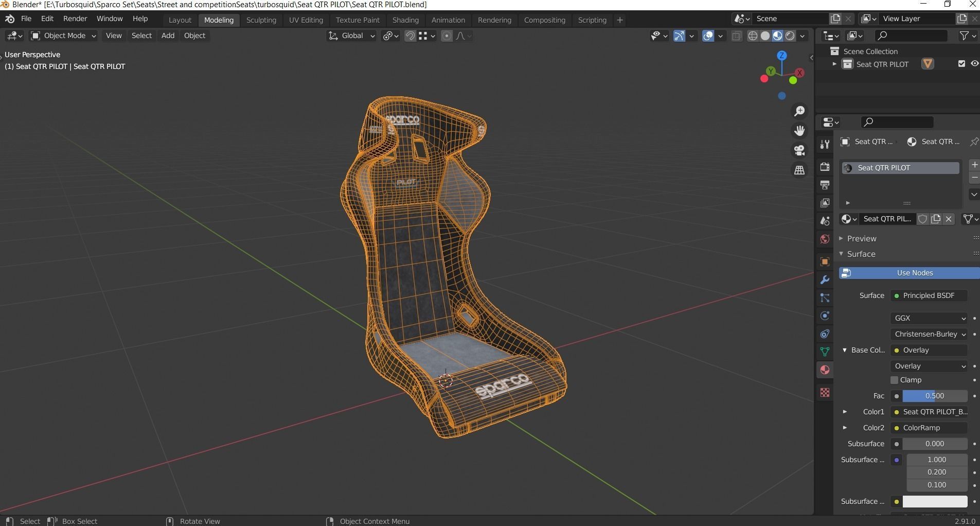Open the viewport Object menu

coord(194,36)
